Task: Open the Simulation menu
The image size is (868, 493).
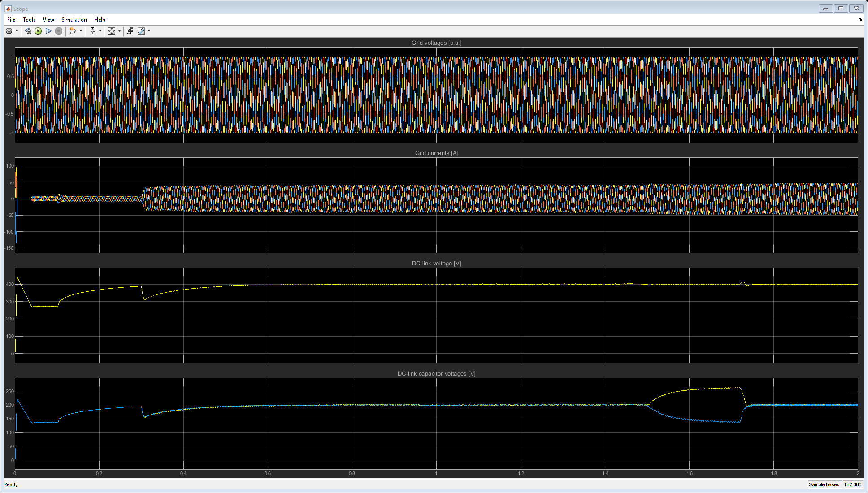Action: coord(74,20)
